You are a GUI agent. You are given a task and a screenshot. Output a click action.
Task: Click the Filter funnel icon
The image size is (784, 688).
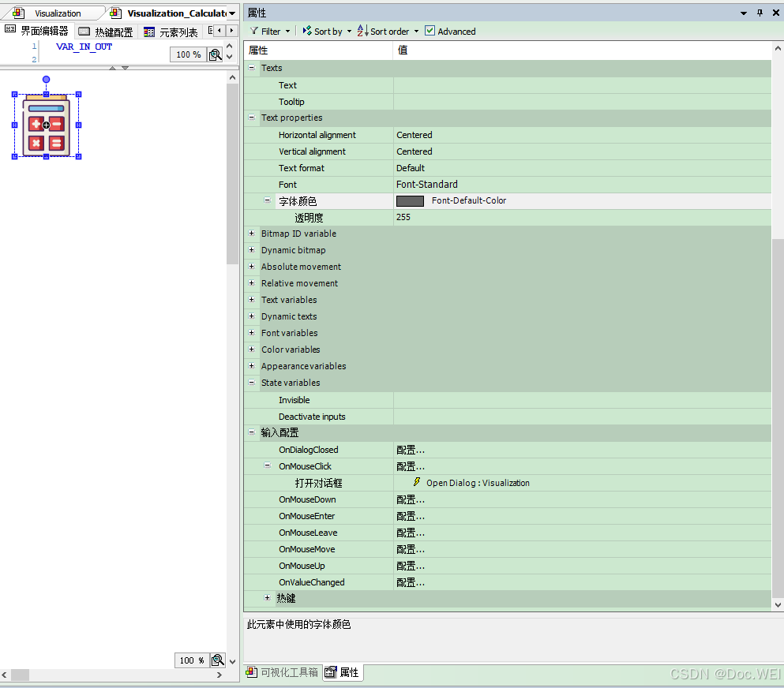[254, 31]
